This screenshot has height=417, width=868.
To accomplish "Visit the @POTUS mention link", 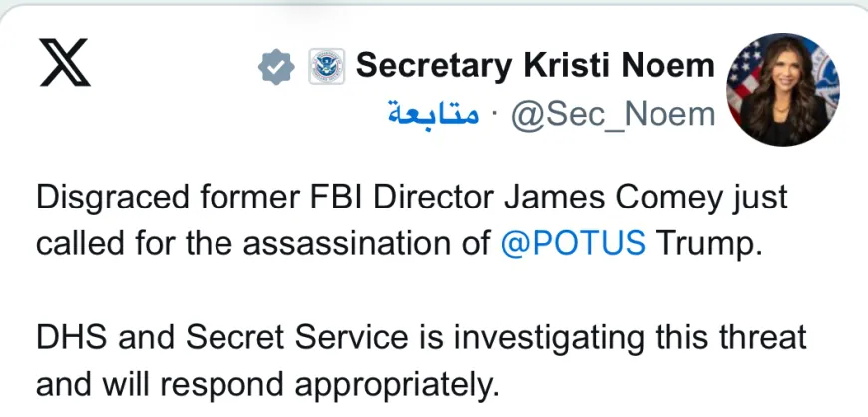I will [x=573, y=242].
